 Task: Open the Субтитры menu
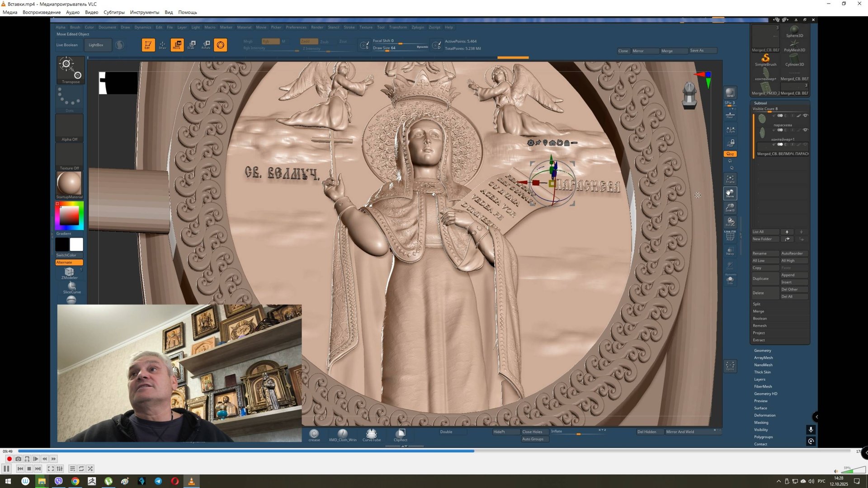pyautogui.click(x=114, y=12)
